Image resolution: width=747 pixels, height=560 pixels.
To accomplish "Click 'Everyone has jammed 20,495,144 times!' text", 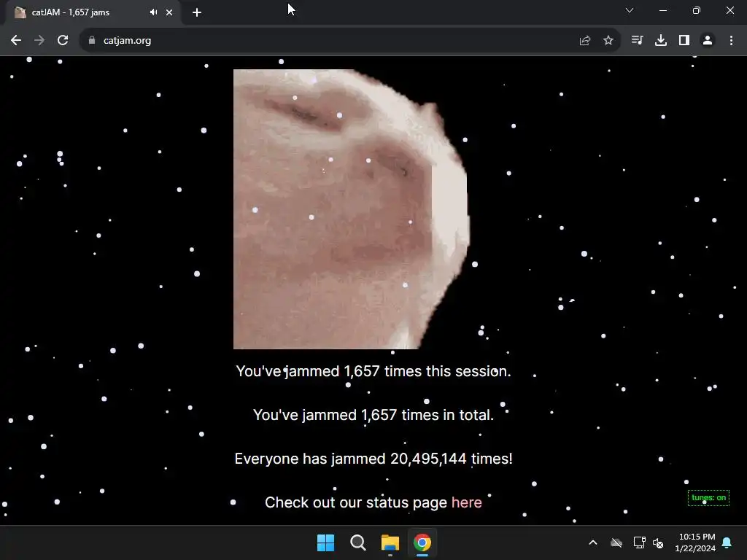I will pos(373,459).
